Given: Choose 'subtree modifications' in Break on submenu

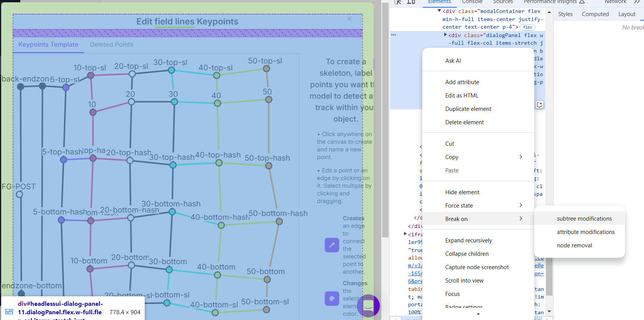Looking at the screenshot, I should click(x=584, y=219).
